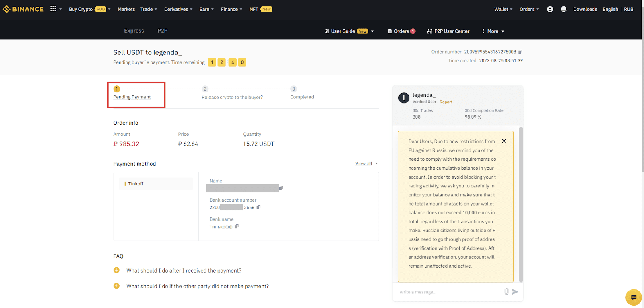
Task: Click the chat attachment paperclip icon
Action: click(x=506, y=291)
